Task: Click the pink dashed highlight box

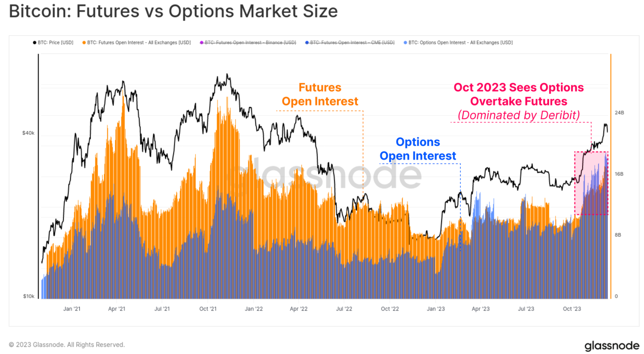Action: pos(591,183)
